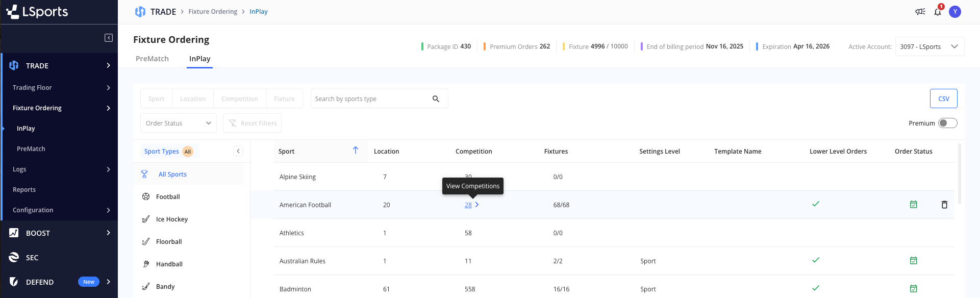Viewport: 980px width, 298px height.
Task: Collapse the Sport Types panel
Action: [238, 151]
